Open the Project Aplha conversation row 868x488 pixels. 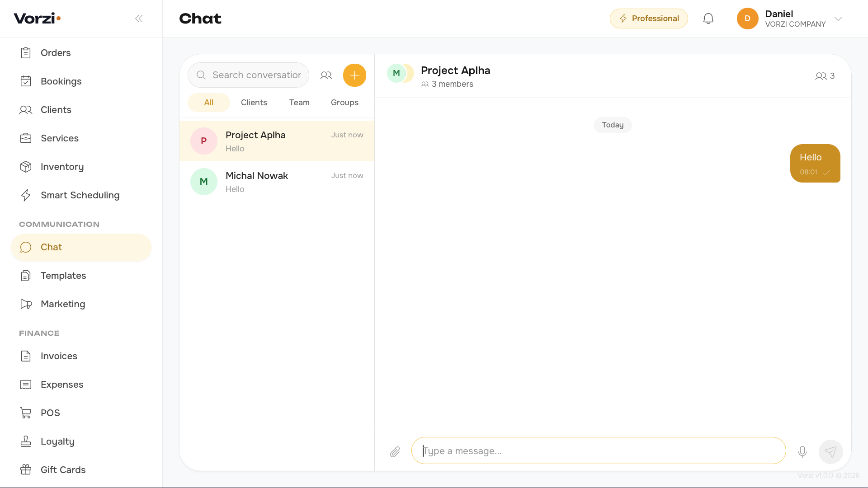point(277,141)
